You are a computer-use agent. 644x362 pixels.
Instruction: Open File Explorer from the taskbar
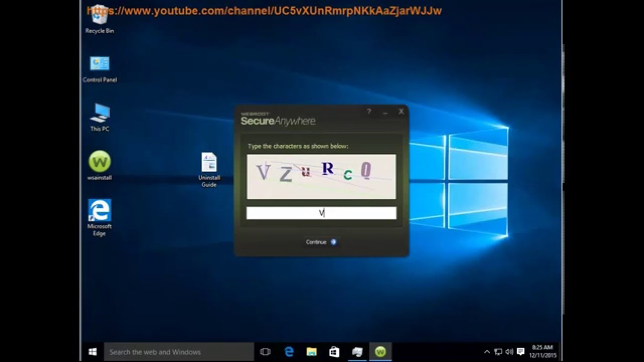click(311, 352)
